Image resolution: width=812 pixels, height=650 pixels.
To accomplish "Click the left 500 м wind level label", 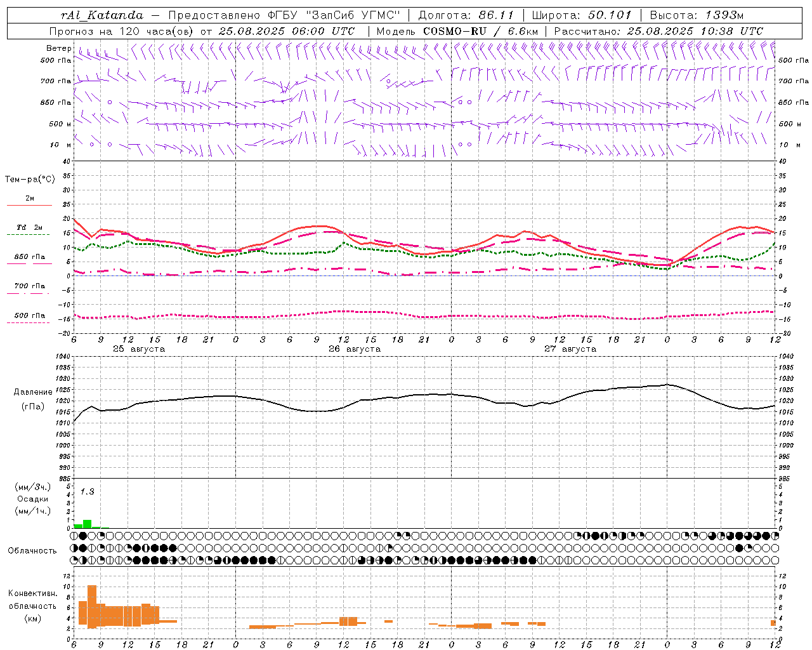I will tap(60, 124).
